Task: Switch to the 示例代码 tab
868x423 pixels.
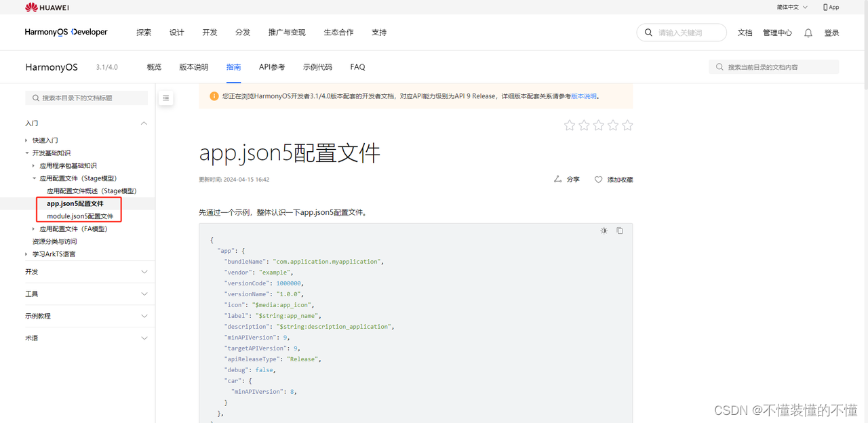Action: (317, 67)
